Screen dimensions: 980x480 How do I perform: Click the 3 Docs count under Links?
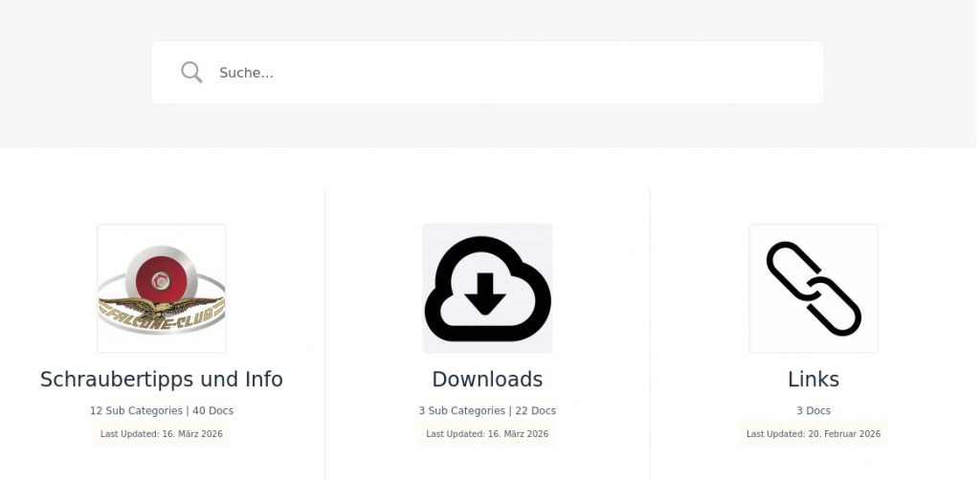[x=813, y=411]
